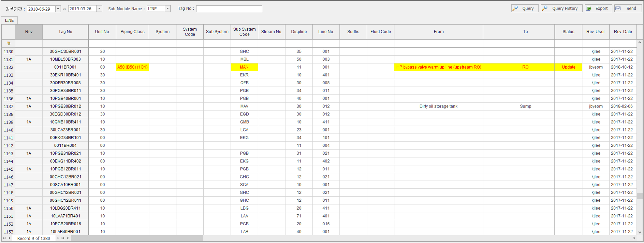Go to the next record

pos(58,238)
